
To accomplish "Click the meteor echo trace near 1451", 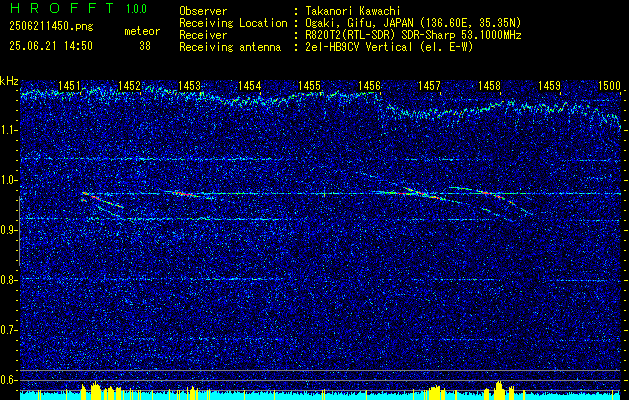I will [102, 200].
